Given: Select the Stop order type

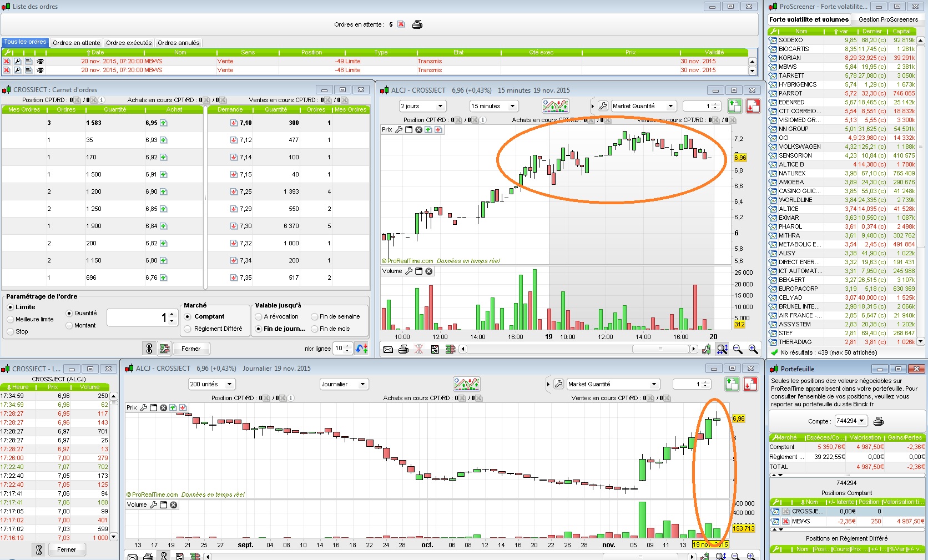Looking at the screenshot, I should point(11,331).
